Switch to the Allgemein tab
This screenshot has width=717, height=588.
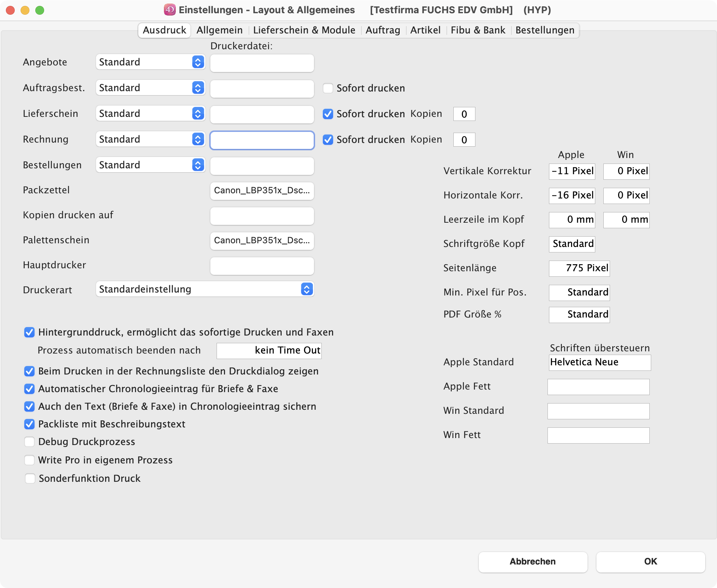click(x=220, y=30)
